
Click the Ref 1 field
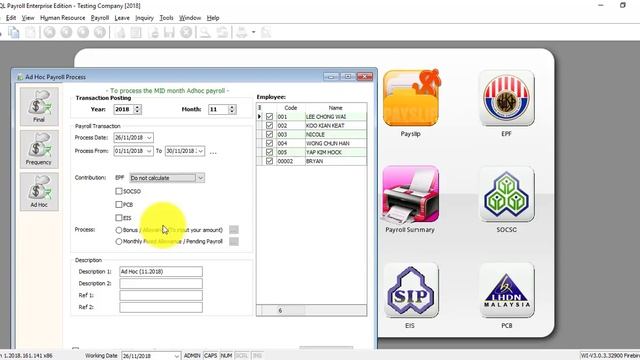tap(161, 295)
